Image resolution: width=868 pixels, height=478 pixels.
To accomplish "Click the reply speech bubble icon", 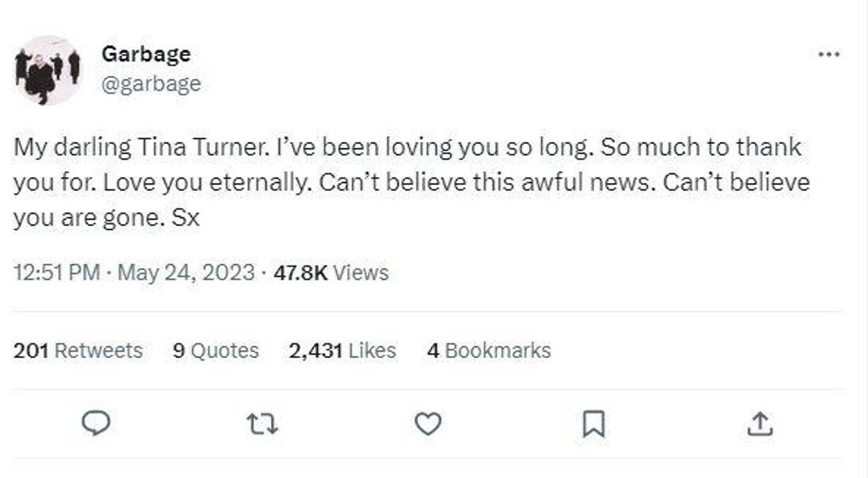I will (97, 423).
